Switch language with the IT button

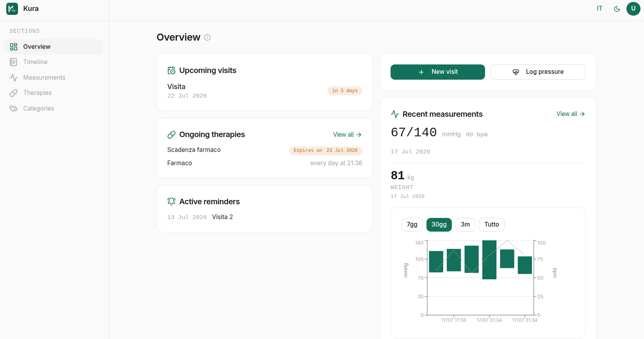click(599, 9)
